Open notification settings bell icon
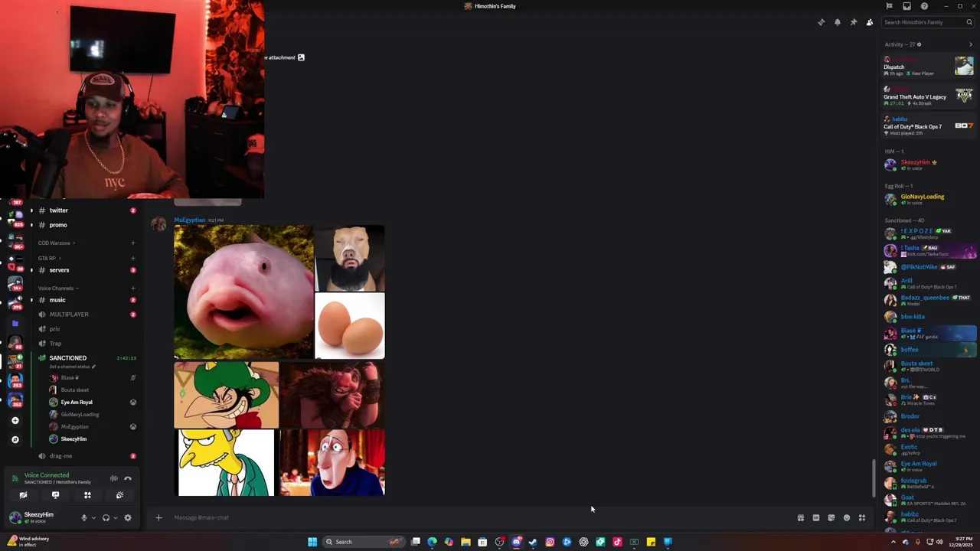Image resolution: width=980 pixels, height=551 pixels. point(838,22)
